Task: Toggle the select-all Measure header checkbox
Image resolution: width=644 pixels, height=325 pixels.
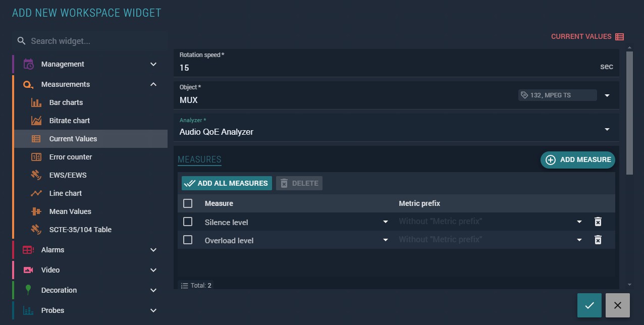Action: (x=188, y=203)
